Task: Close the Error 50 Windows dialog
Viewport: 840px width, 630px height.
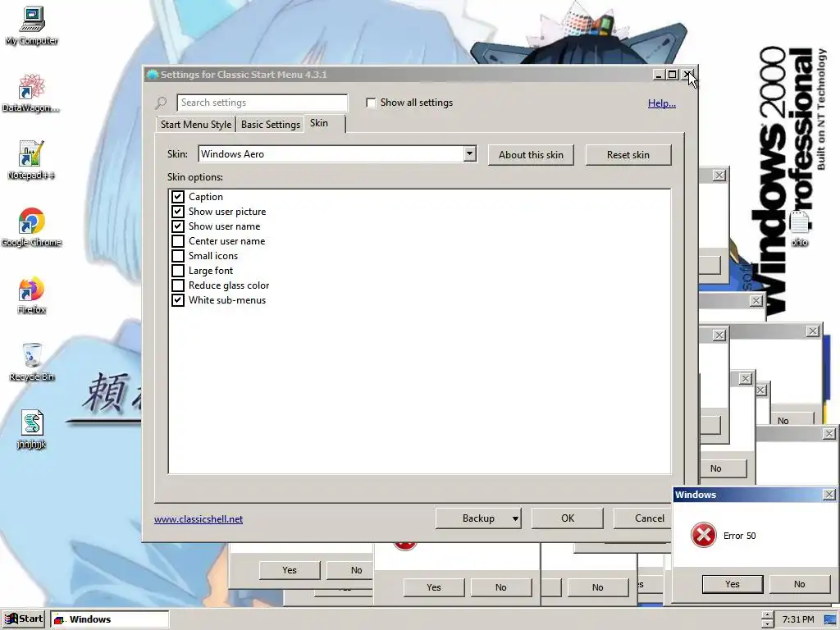Action: pyautogui.click(x=829, y=495)
